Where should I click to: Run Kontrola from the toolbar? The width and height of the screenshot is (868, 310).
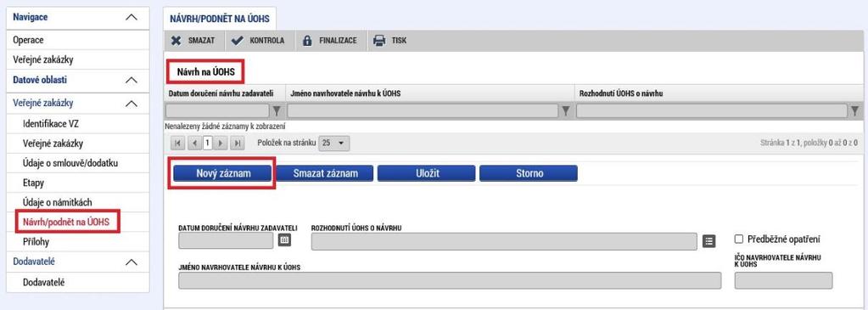point(257,41)
